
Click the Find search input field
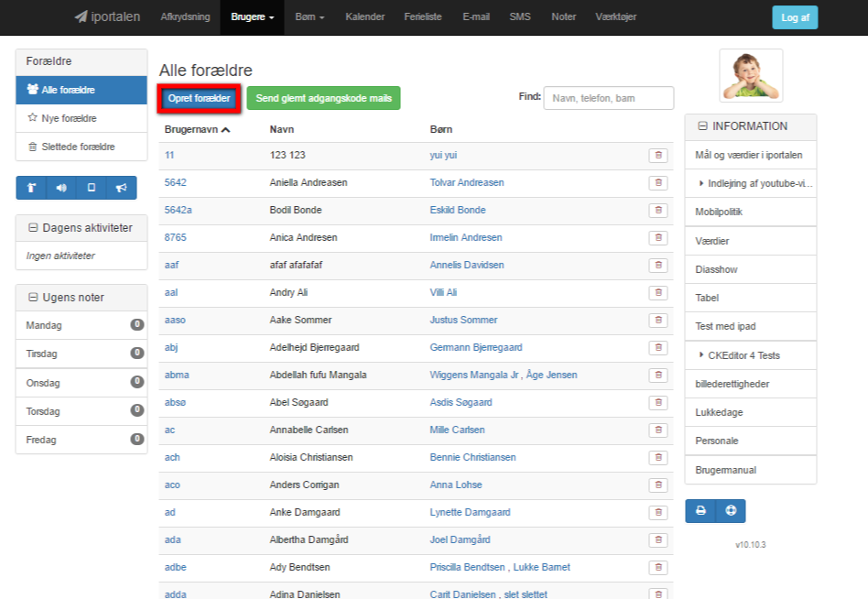point(608,98)
